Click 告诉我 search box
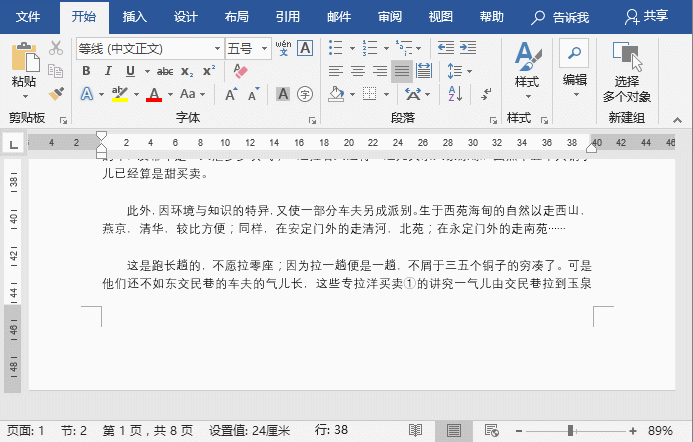 click(x=560, y=17)
